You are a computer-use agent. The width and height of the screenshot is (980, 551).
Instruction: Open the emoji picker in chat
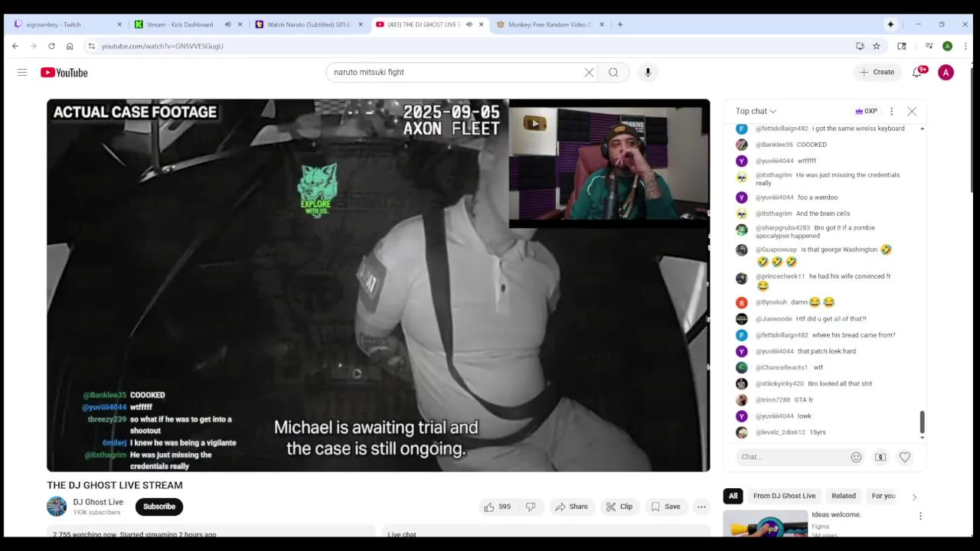tap(856, 457)
